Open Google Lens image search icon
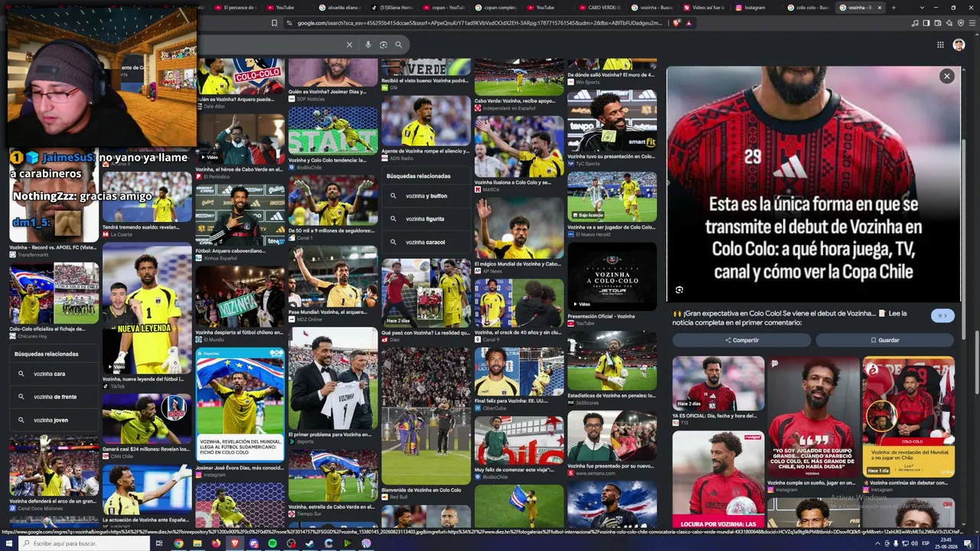Viewport: 980px width, 551px height. (x=384, y=44)
